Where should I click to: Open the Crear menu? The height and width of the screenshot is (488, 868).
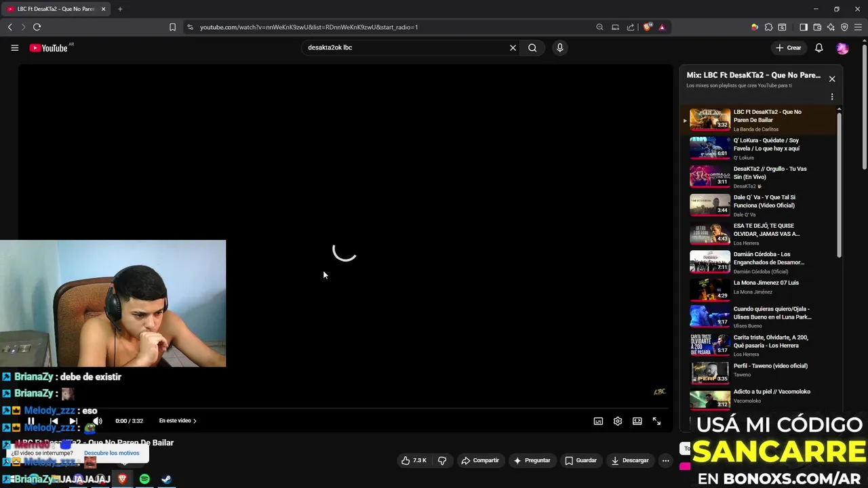[x=789, y=47]
